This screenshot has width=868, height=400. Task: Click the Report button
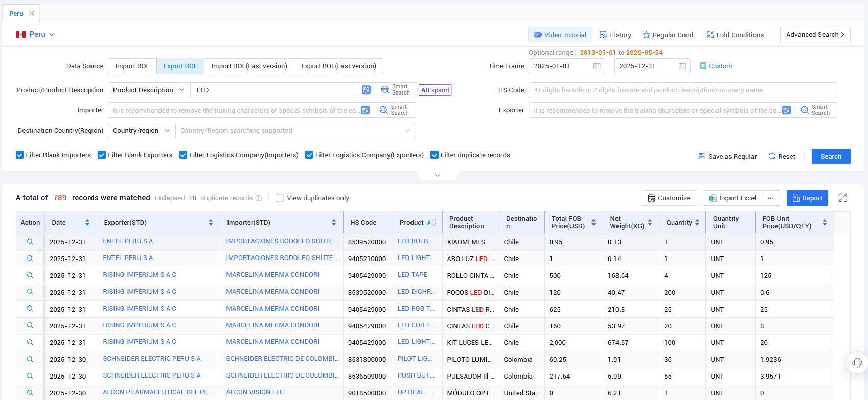tap(807, 198)
